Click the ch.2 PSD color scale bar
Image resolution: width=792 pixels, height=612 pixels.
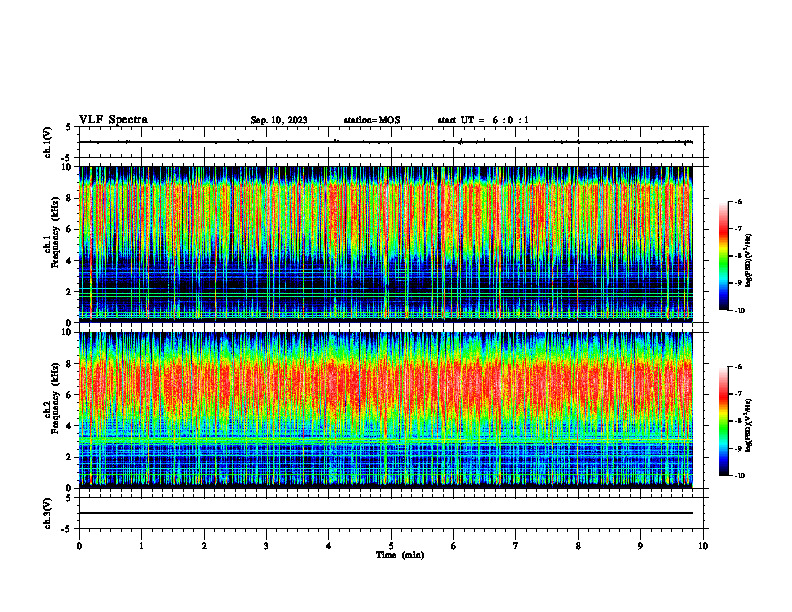point(724,421)
